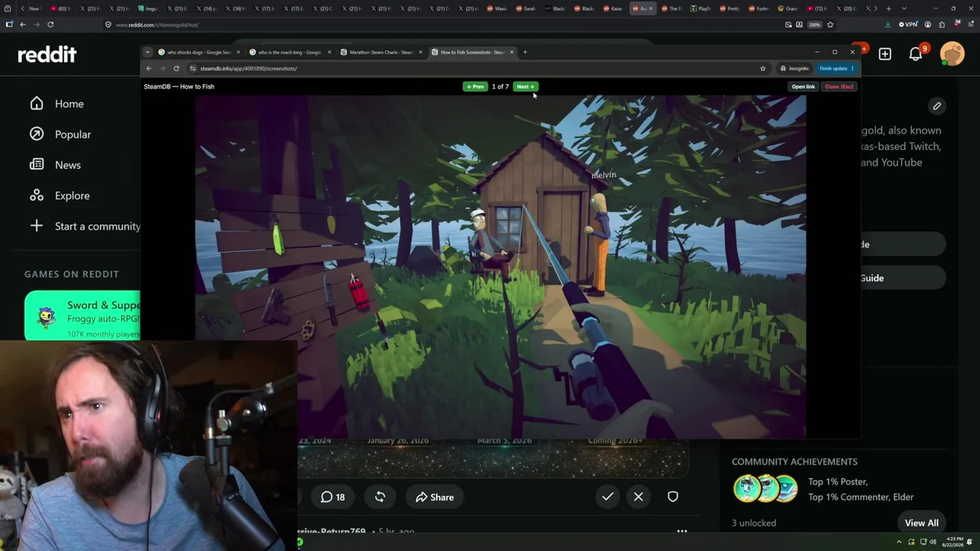Viewport: 980px width, 551px height.
Task: Click the system clock in the taskbar
Action: [954, 542]
